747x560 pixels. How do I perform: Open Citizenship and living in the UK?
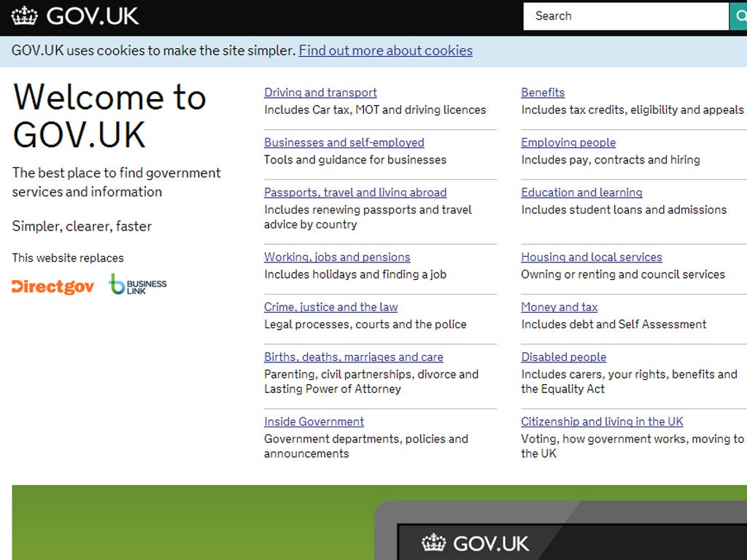tap(602, 421)
